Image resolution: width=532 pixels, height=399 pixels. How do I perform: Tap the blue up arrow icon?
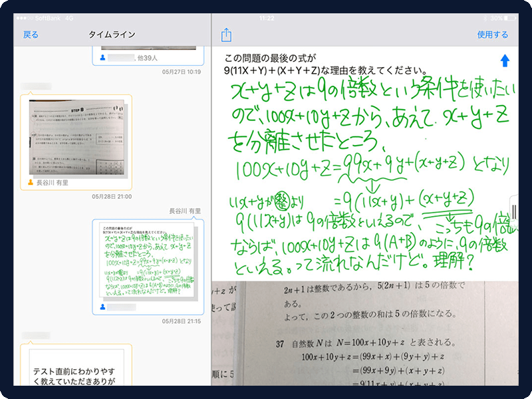click(x=505, y=61)
